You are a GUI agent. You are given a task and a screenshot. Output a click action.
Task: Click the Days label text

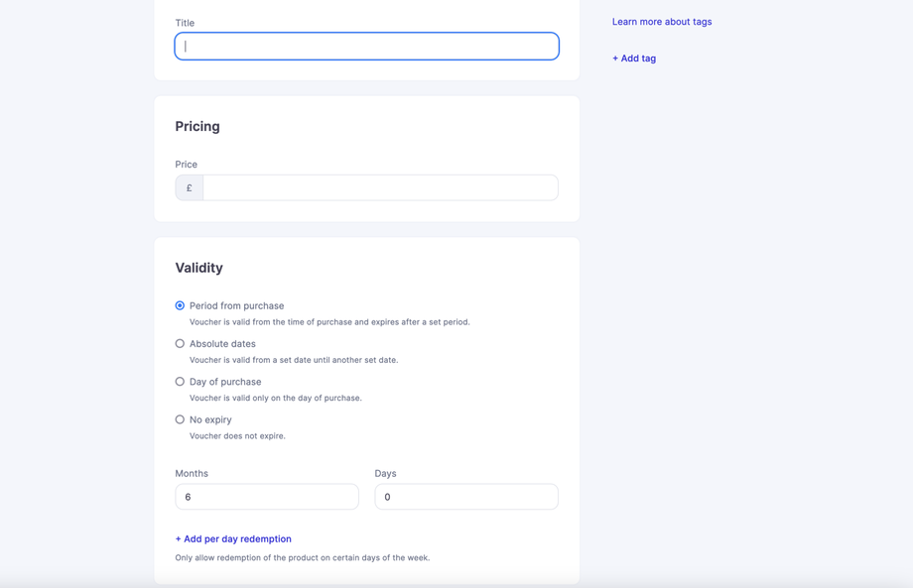pyautogui.click(x=385, y=474)
